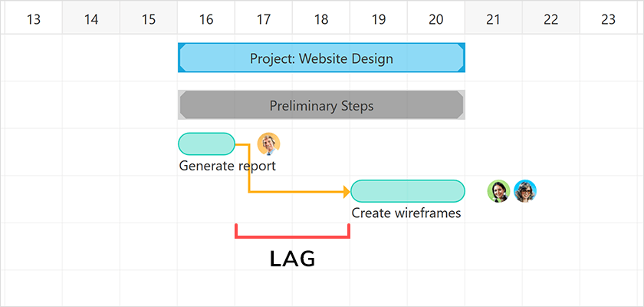644x307 pixels.
Task: Click the Create wireframes task label
Action: (406, 213)
